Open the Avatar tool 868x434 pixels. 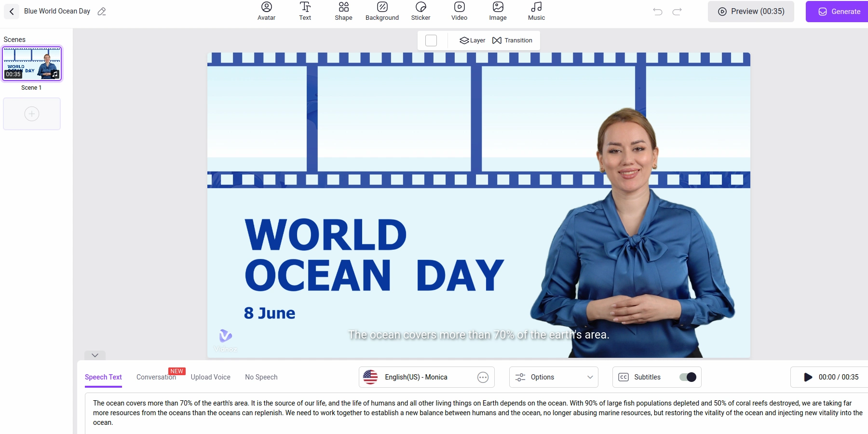click(266, 11)
